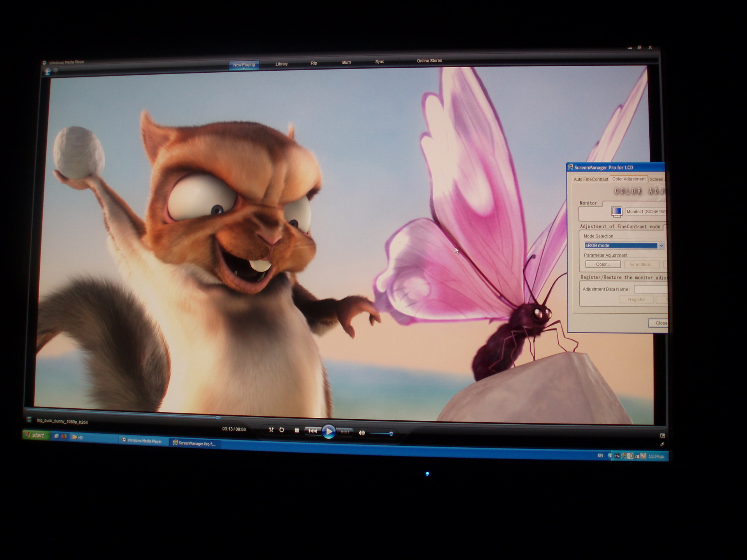Switch to compact mode
The height and width of the screenshot is (560, 747).
[662, 444]
